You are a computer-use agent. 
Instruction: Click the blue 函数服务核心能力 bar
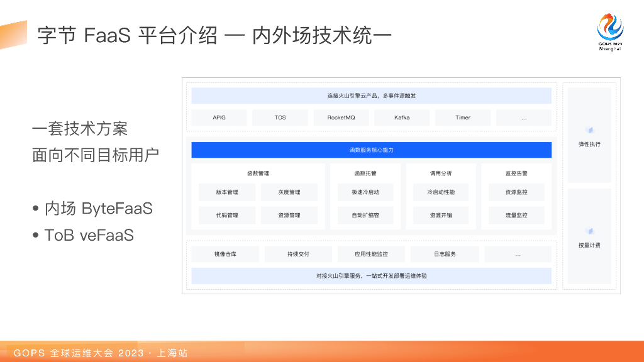(x=371, y=150)
